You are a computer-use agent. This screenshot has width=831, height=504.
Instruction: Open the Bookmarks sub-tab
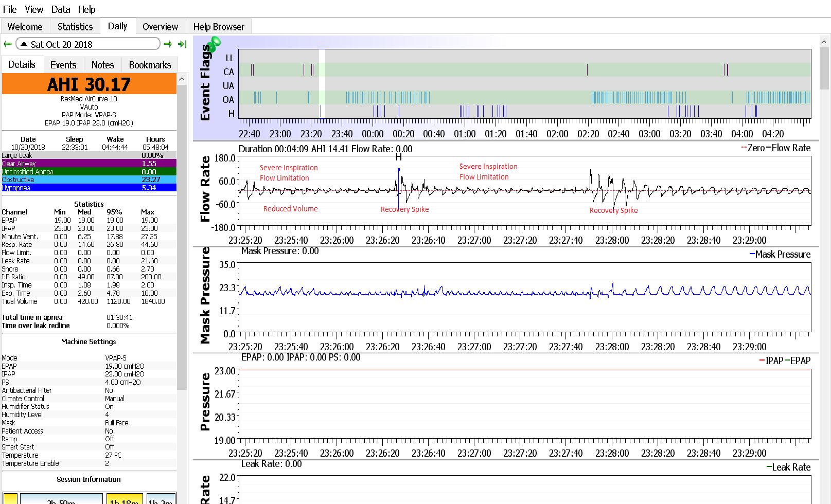(150, 65)
